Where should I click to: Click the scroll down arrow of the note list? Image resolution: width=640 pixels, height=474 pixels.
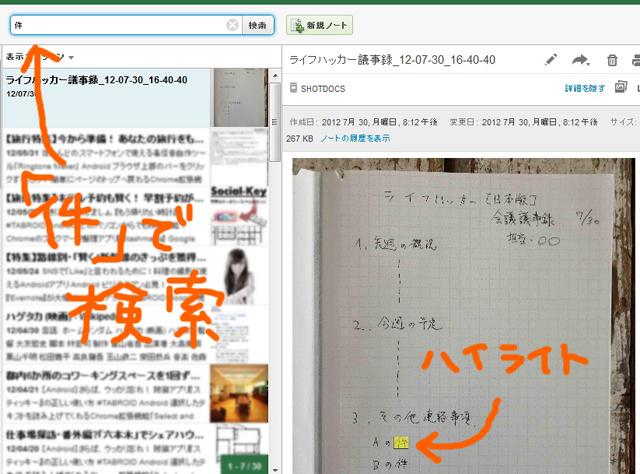click(275, 470)
